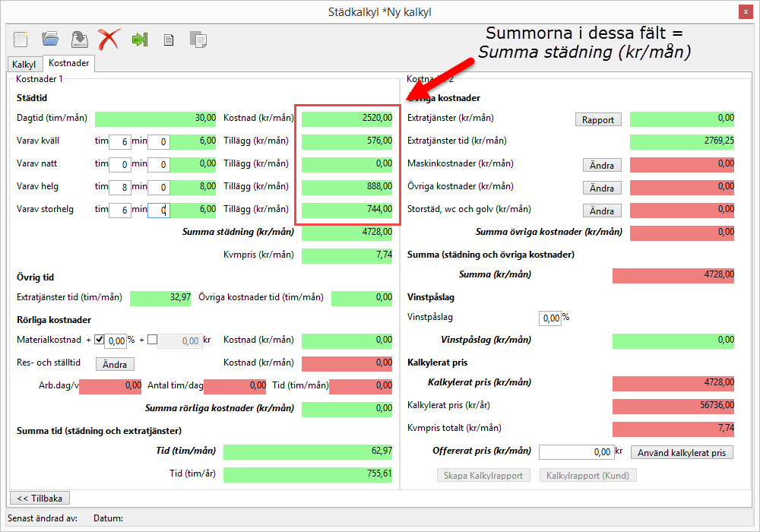Uncheck the Materialkostnad percent checkbox
The image size is (760, 532).
tap(99, 340)
